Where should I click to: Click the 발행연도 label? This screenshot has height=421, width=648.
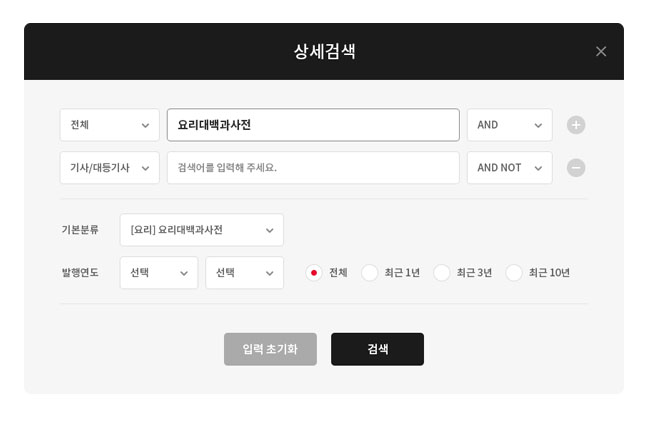tap(80, 273)
